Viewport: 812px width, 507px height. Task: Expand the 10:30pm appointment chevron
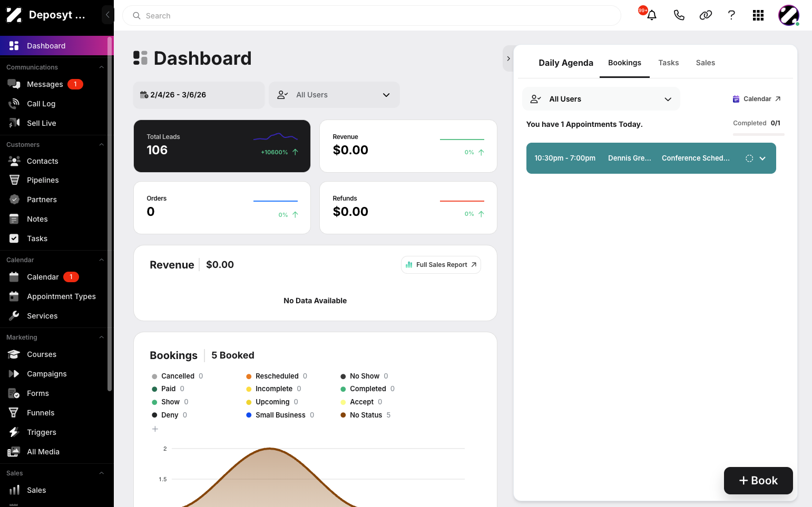[x=762, y=158]
